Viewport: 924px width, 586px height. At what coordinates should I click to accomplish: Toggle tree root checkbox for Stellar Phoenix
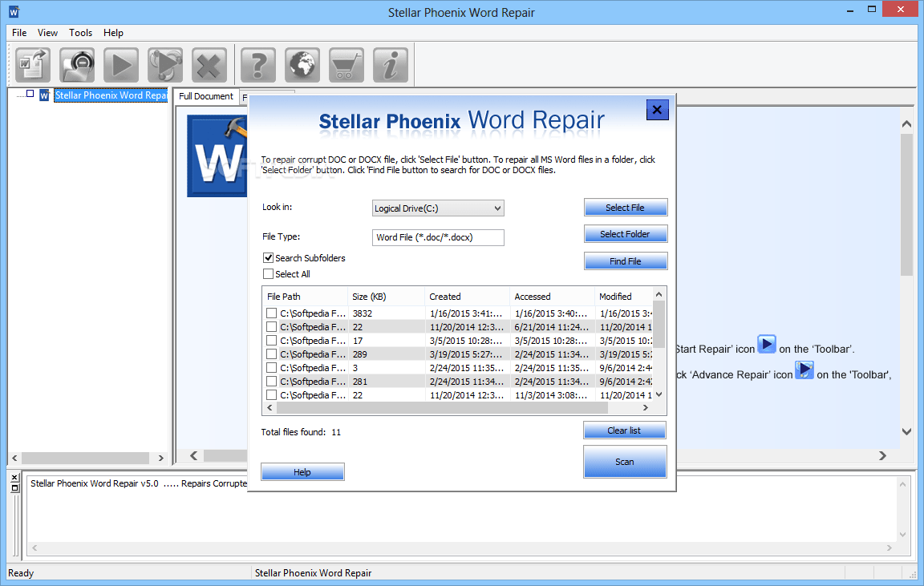(30, 94)
